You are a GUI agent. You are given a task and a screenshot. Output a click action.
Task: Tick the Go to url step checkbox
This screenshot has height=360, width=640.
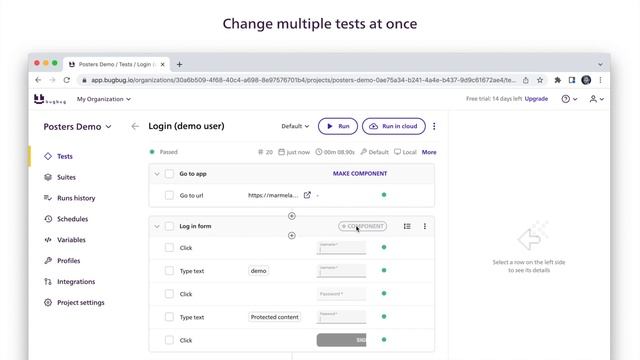point(169,196)
